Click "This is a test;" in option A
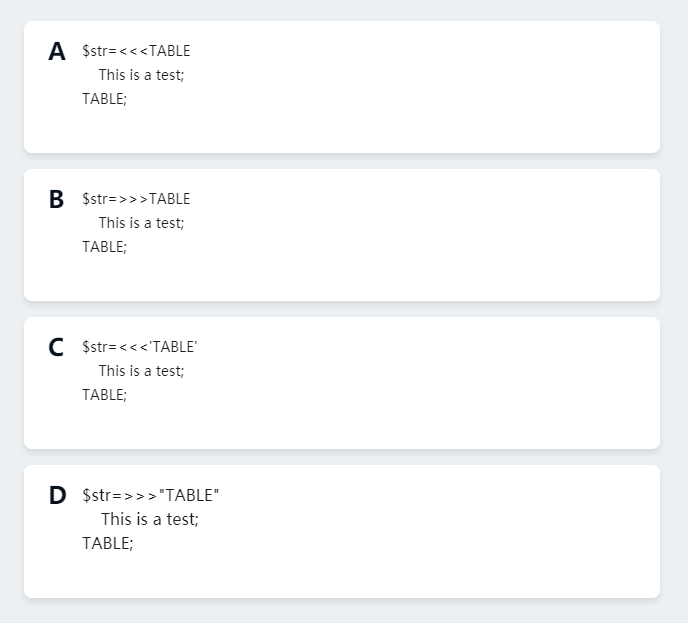This screenshot has height=623, width=688. coord(141,75)
